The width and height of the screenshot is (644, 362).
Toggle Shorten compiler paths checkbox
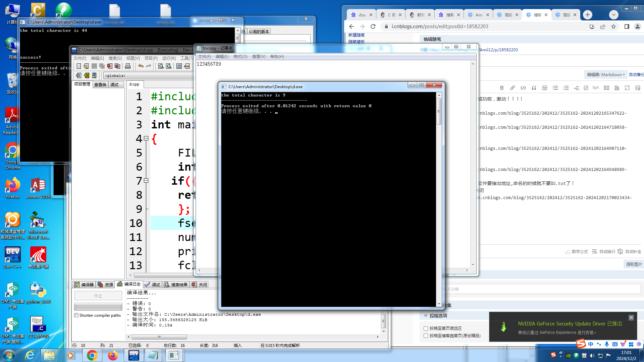[76, 315]
